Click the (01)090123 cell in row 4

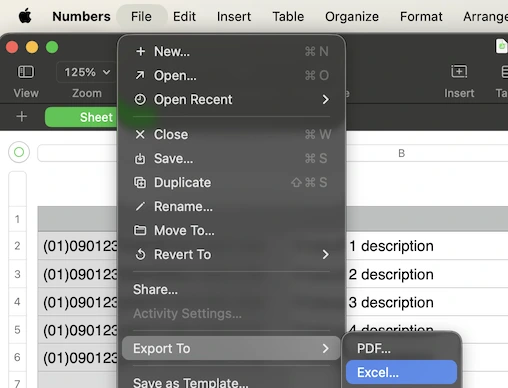78,302
